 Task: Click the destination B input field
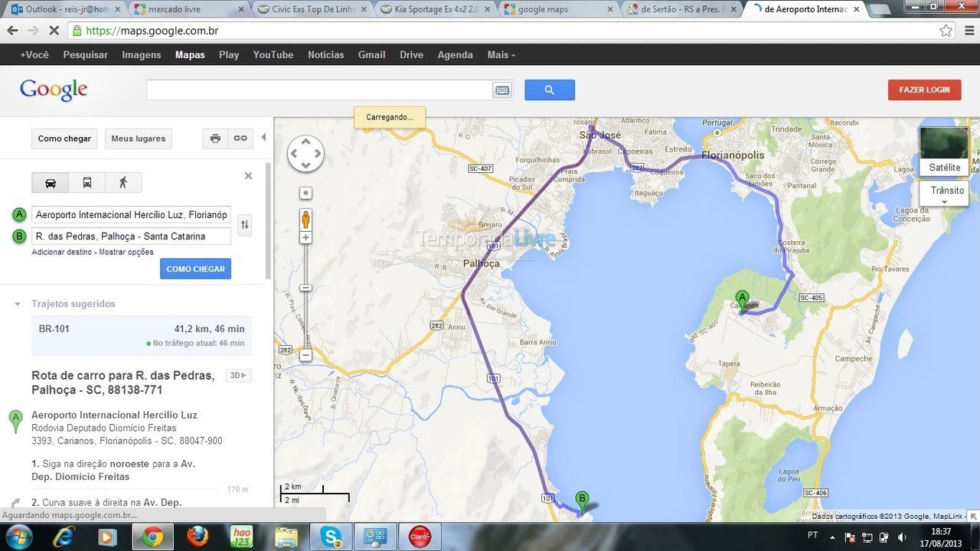131,236
